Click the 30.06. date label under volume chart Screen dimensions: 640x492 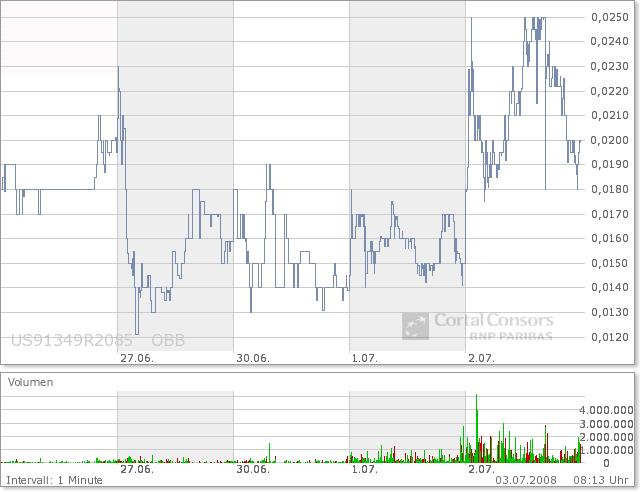253,469
